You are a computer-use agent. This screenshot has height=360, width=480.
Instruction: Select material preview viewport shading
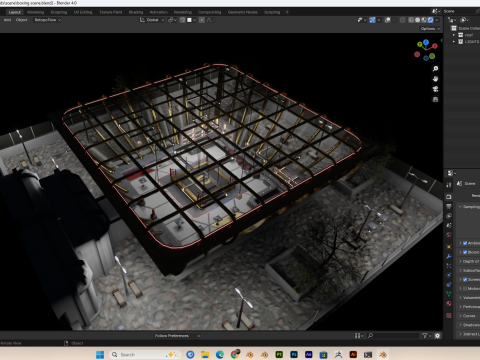point(424,20)
